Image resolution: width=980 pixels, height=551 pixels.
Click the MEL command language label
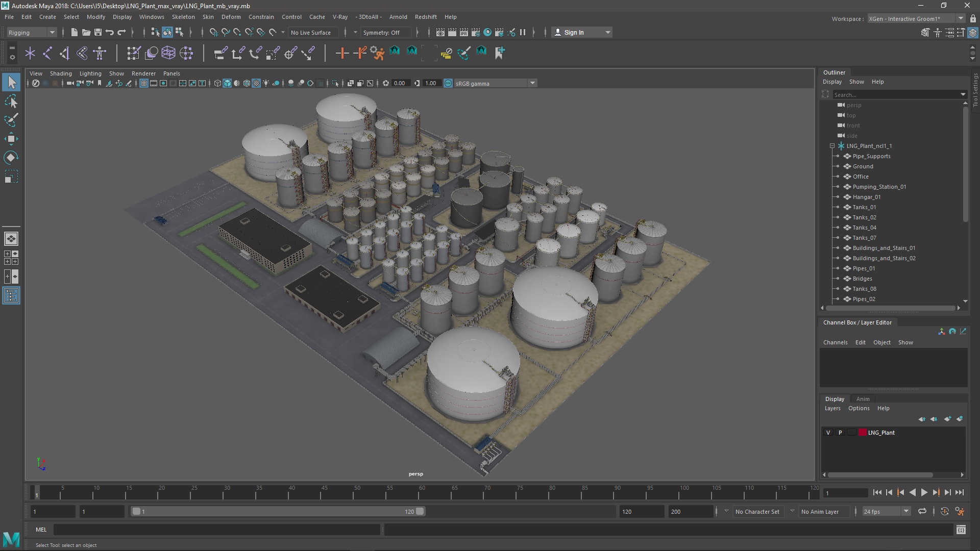pos(41,530)
